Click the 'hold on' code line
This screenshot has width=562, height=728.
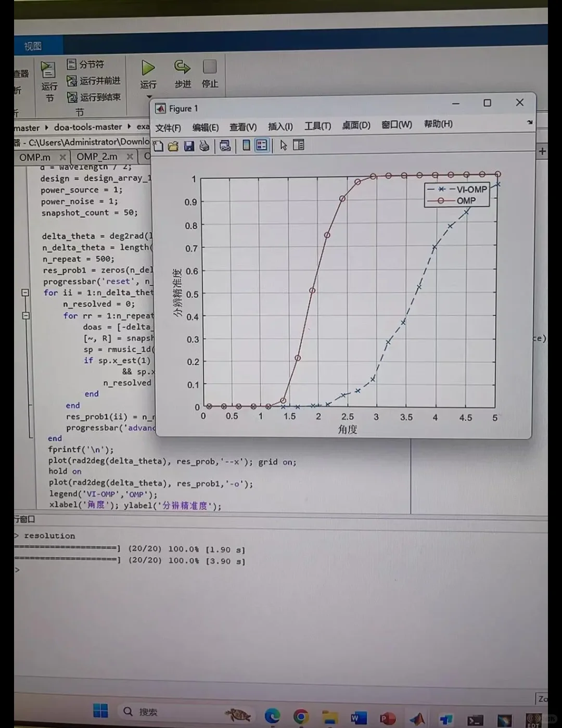pos(65,471)
